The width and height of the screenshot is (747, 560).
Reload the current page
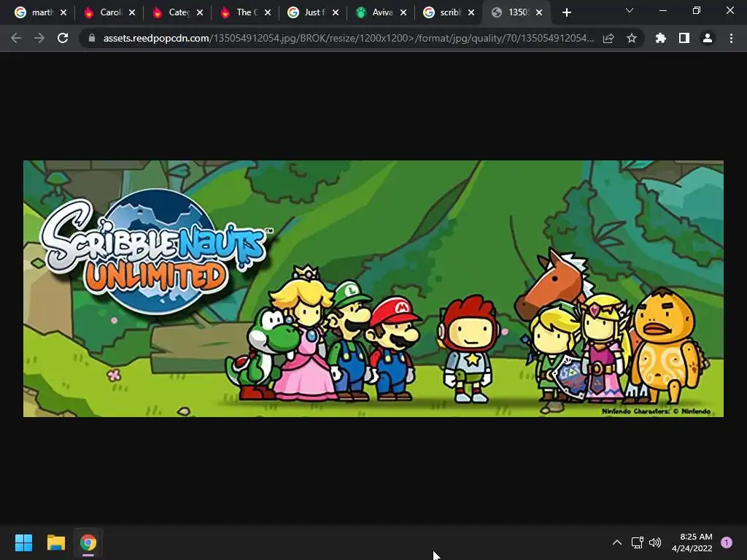63,38
